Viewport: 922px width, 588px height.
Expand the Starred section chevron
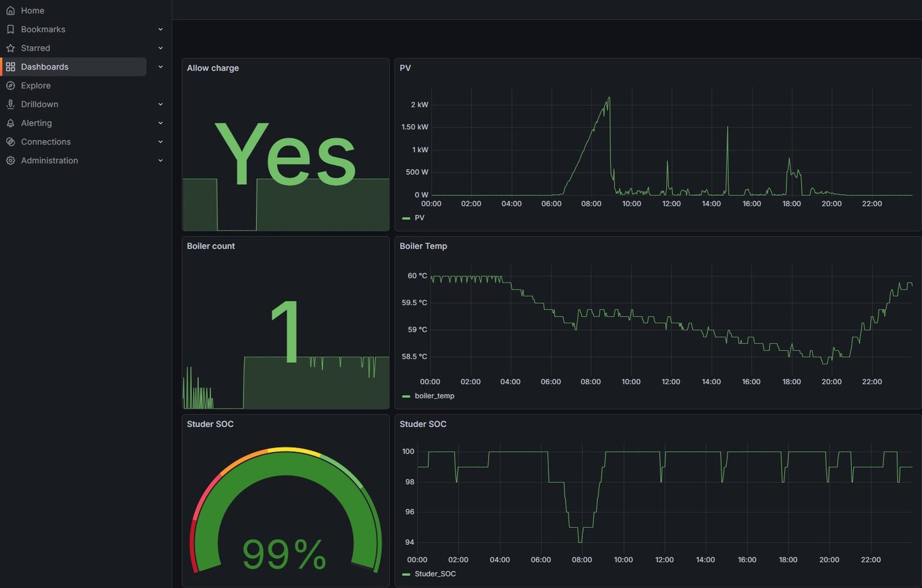coord(160,48)
